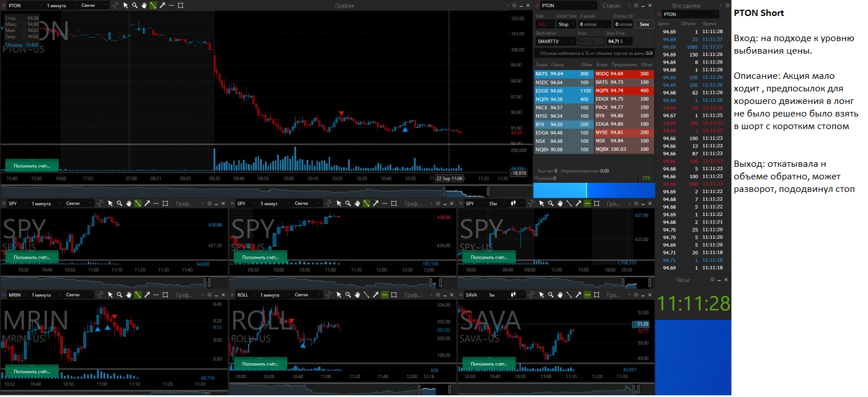Click the Stop Price input field

point(619,41)
